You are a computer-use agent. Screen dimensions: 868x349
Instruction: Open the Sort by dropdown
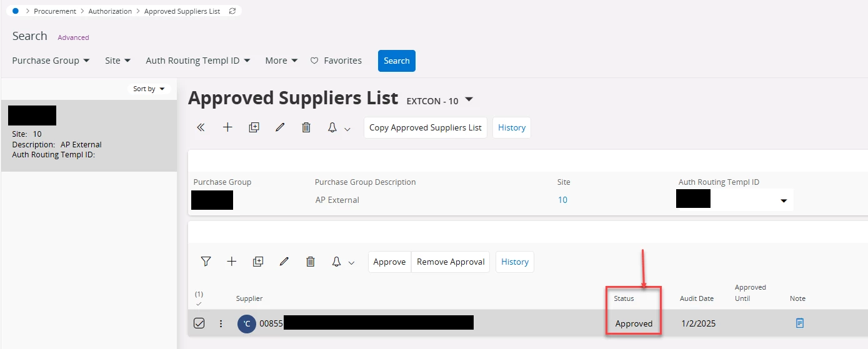[149, 89]
